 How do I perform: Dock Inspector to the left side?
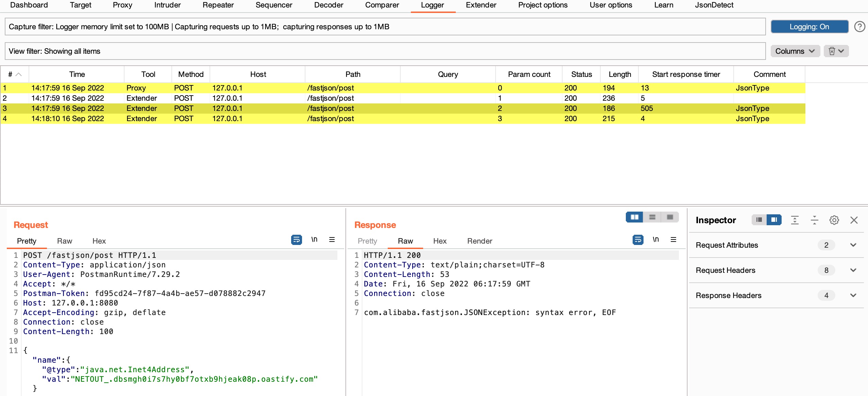point(759,220)
